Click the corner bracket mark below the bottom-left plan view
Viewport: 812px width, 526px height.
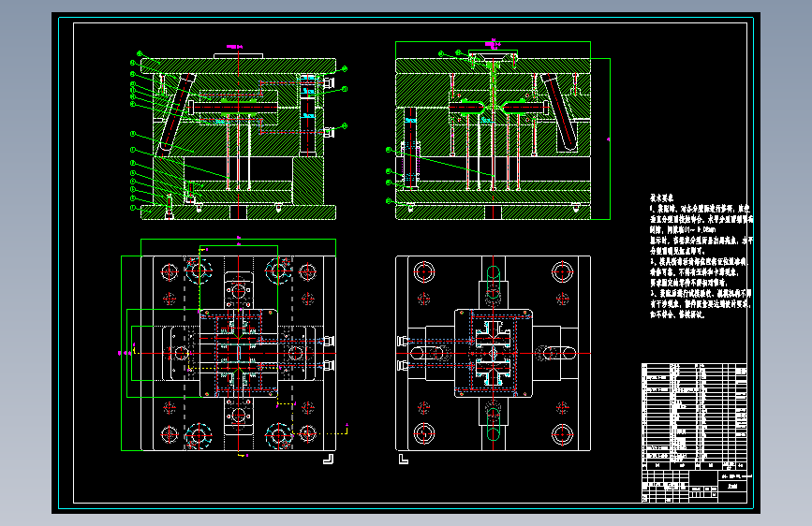click(x=329, y=460)
